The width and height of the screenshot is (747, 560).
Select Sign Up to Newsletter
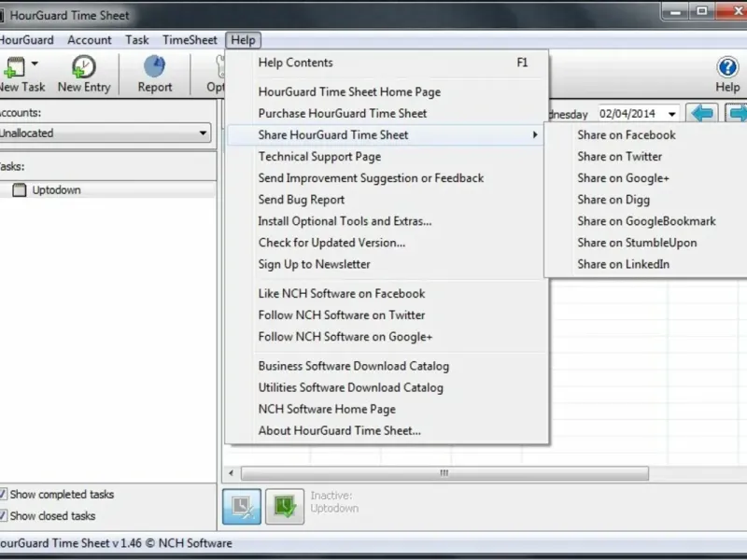387,264
